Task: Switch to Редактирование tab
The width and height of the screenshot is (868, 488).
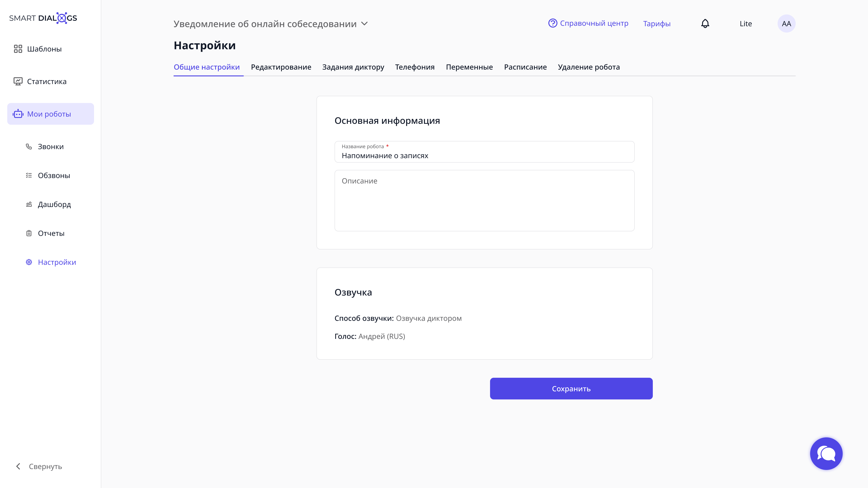Action: [x=281, y=67]
